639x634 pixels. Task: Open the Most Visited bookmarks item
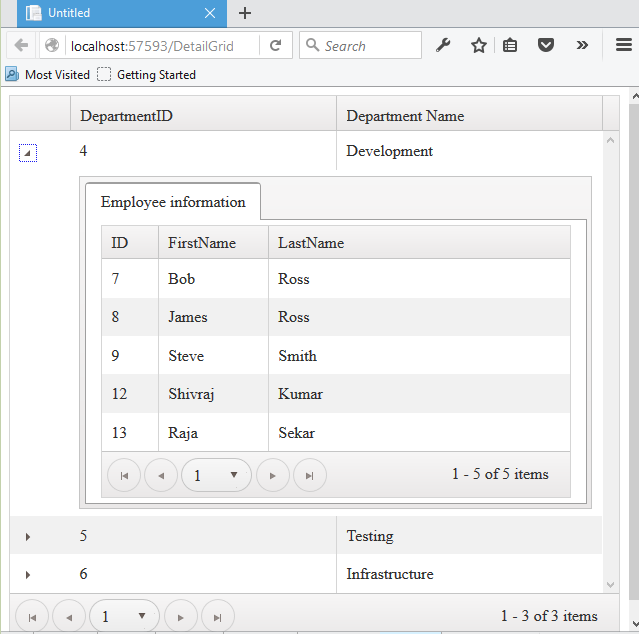coord(48,75)
